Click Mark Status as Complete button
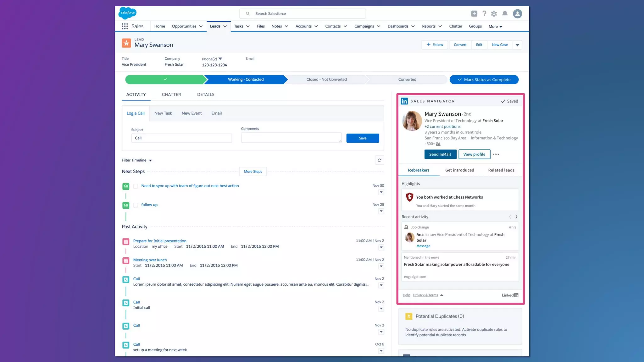 tap(484, 80)
